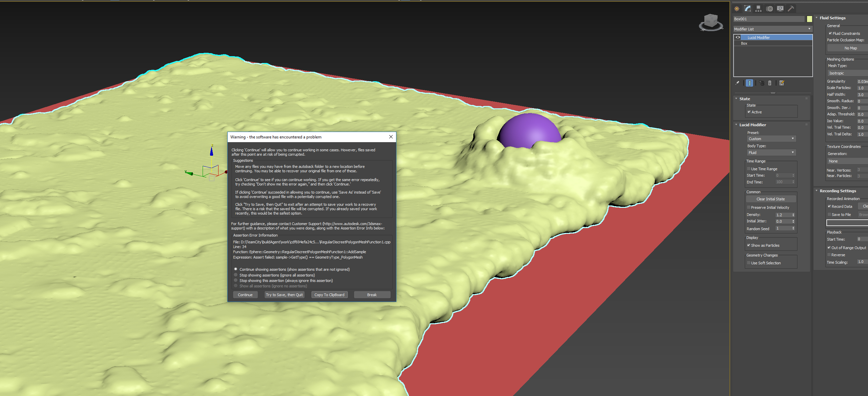Click the Box001 object name field

768,19
